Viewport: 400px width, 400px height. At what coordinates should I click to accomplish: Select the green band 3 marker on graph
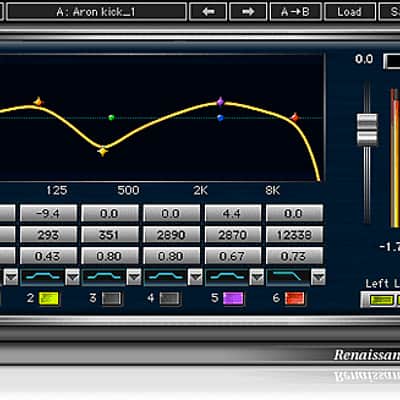pyautogui.click(x=112, y=117)
